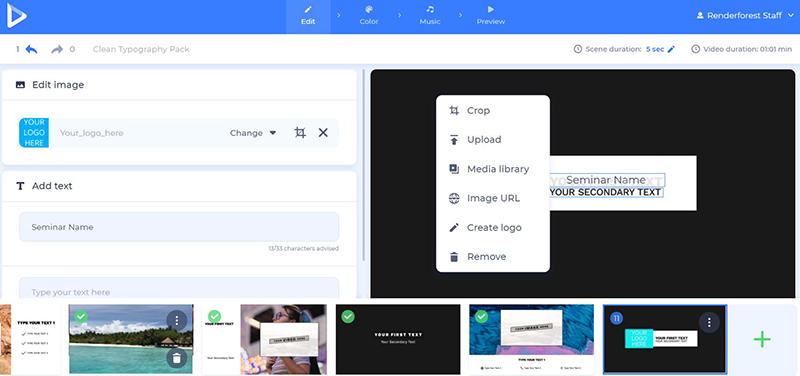
Task: Go to the Music step tab
Action: (430, 16)
